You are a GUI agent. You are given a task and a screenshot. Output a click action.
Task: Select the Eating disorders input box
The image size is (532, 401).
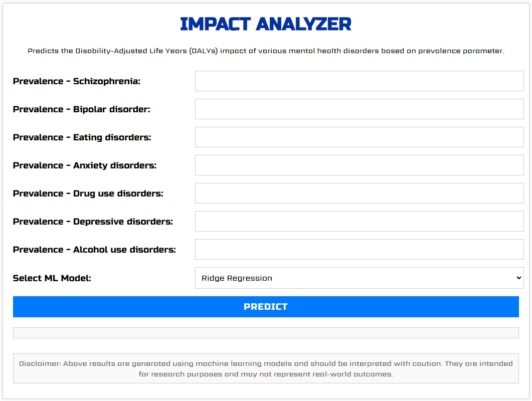[360, 137]
